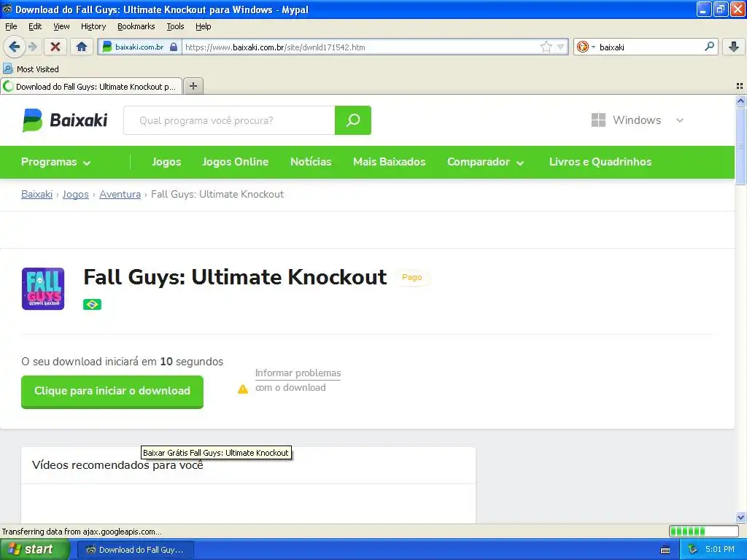Click the Aventura breadcrumb link
This screenshot has width=747, height=560.
(120, 194)
